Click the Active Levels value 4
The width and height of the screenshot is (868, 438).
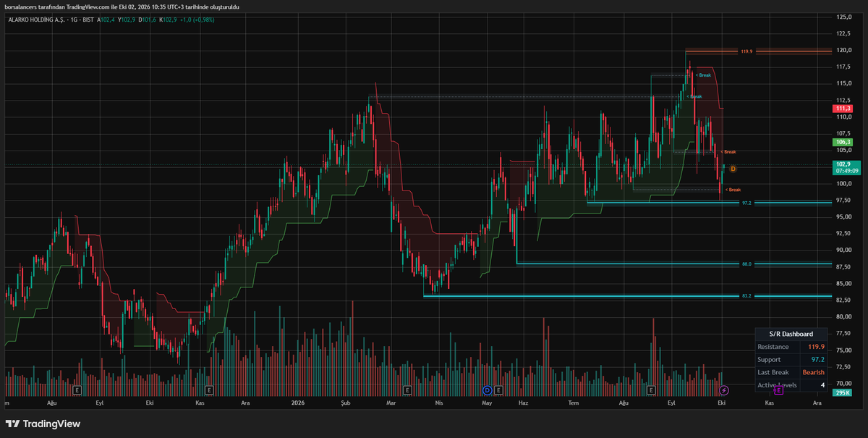823,385
